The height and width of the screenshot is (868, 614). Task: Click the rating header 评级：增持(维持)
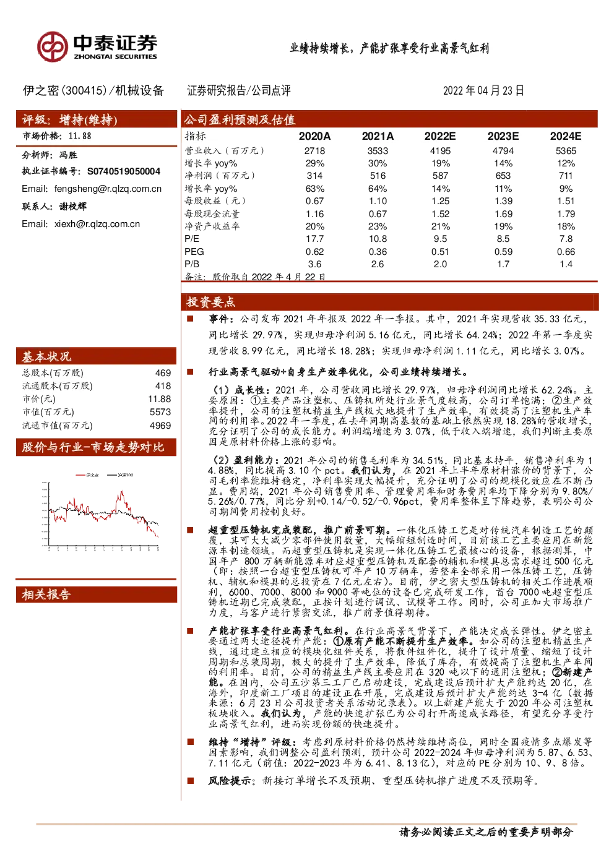point(70,119)
